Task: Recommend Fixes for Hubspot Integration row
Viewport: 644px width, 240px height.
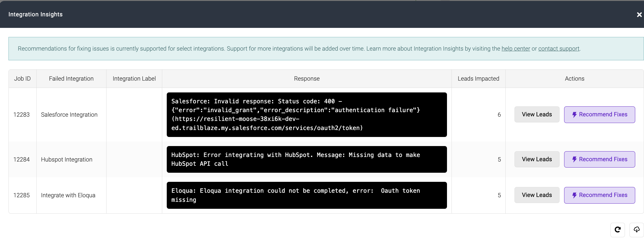Action: [x=600, y=159]
